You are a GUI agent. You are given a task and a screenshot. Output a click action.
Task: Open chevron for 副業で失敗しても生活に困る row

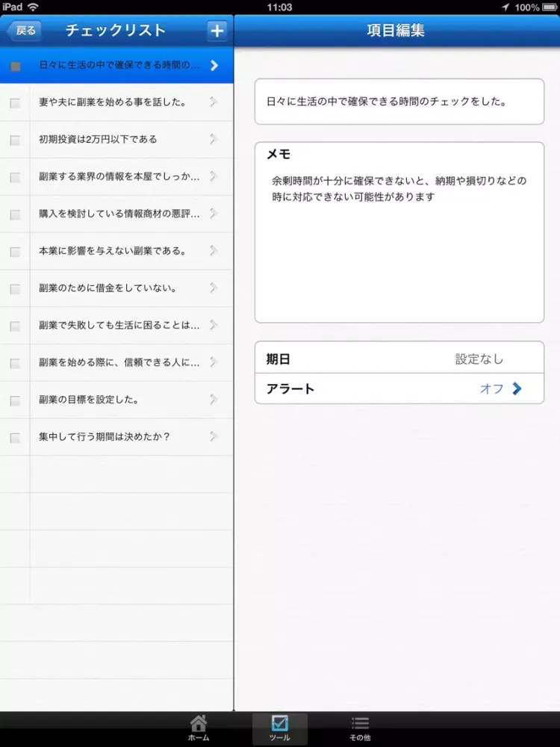pyautogui.click(x=214, y=324)
